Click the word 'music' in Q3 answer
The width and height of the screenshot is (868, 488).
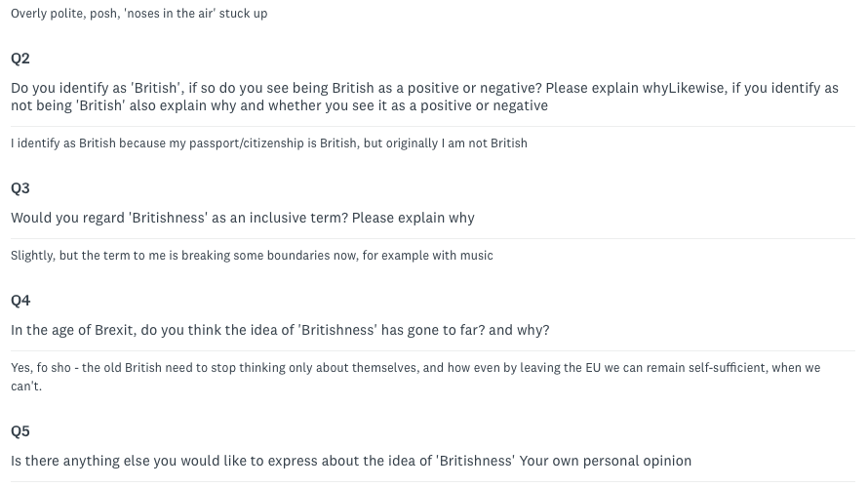476,256
